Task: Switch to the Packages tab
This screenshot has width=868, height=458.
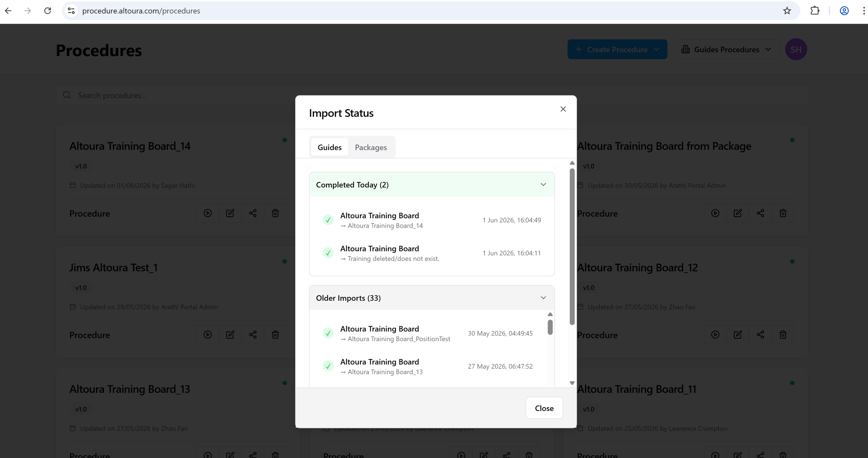Action: 371,147
